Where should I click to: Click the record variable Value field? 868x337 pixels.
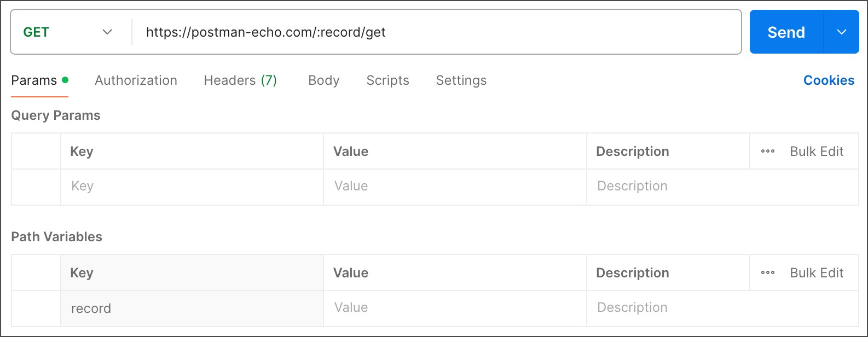(454, 308)
